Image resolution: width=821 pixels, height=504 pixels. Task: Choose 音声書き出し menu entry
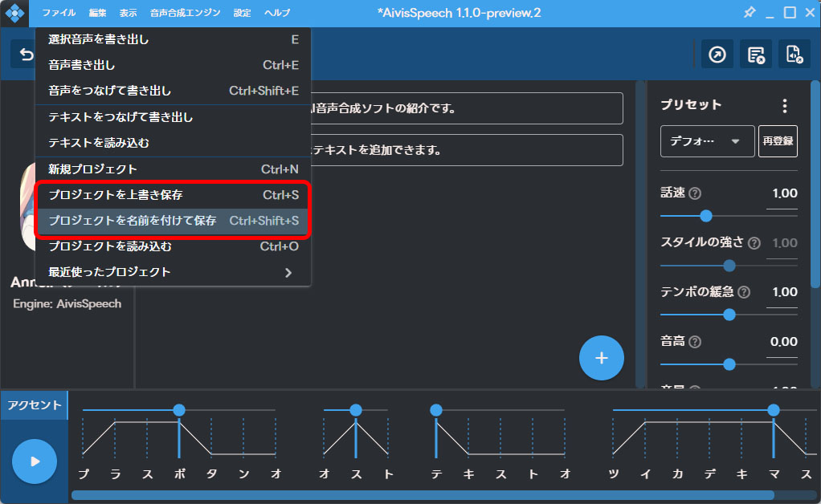(x=173, y=65)
